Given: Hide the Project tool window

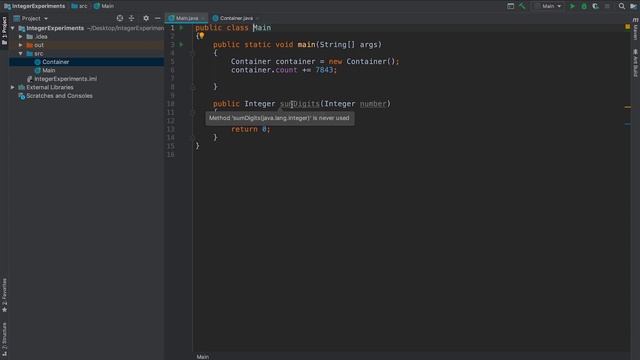Looking at the screenshot, I should tap(158, 18).
